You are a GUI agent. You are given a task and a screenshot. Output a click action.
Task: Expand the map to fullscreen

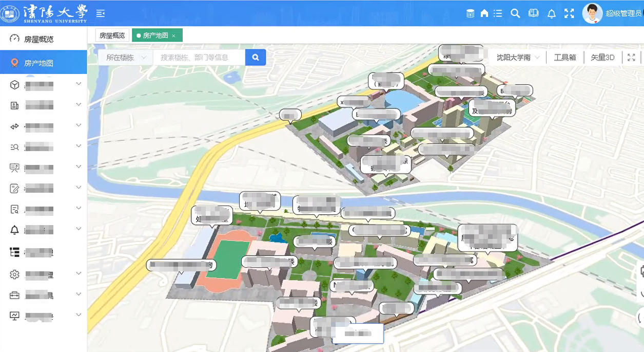tap(631, 58)
